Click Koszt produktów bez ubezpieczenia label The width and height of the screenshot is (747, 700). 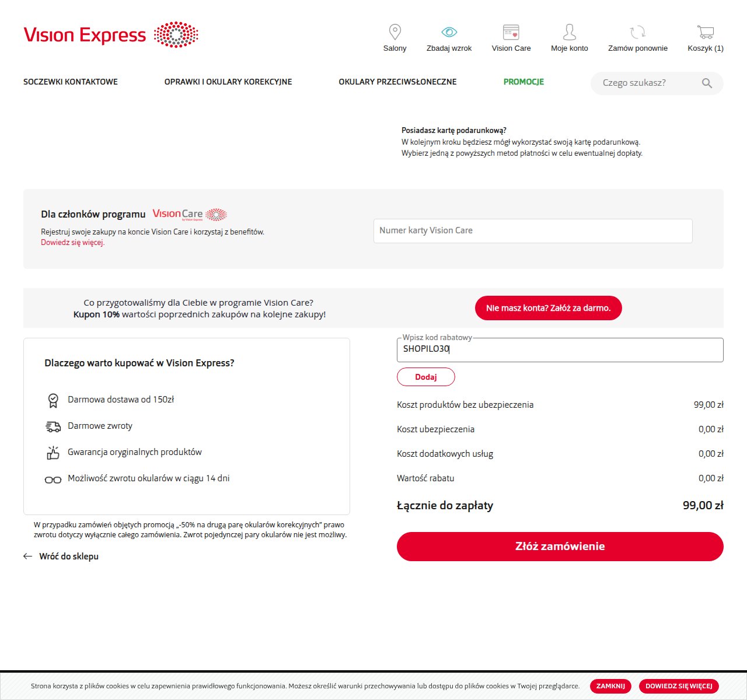(x=465, y=405)
